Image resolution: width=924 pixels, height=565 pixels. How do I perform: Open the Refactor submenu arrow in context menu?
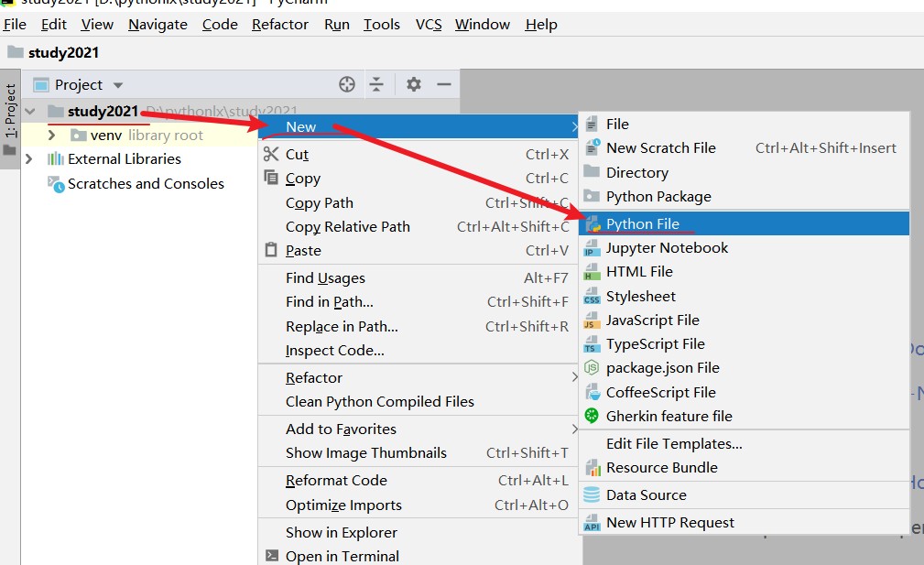(574, 377)
